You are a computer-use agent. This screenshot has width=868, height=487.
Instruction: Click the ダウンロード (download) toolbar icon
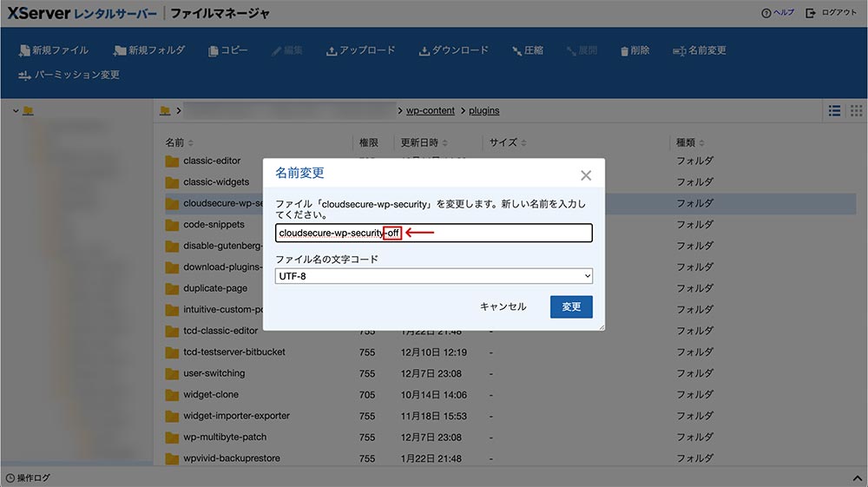pos(424,51)
